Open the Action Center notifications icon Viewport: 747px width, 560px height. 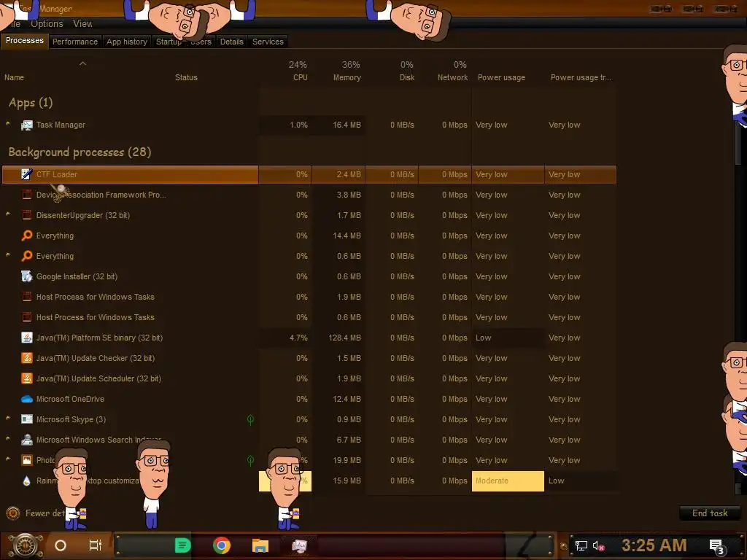(717, 547)
